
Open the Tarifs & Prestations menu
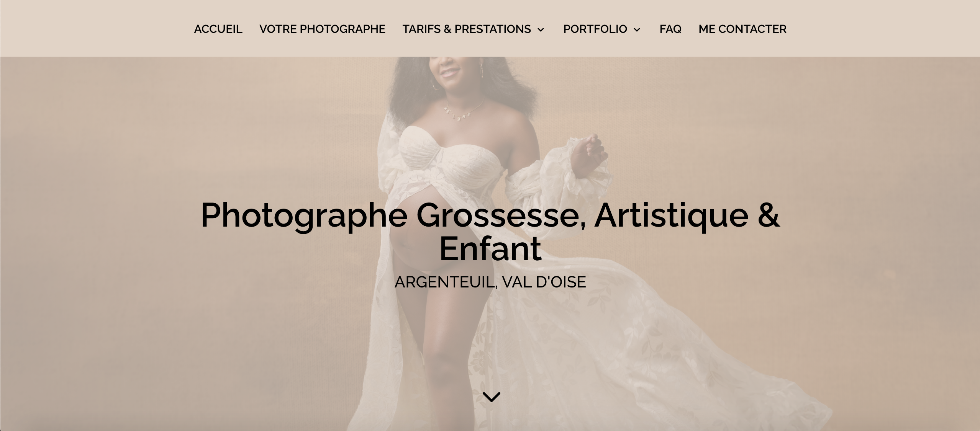467,29
